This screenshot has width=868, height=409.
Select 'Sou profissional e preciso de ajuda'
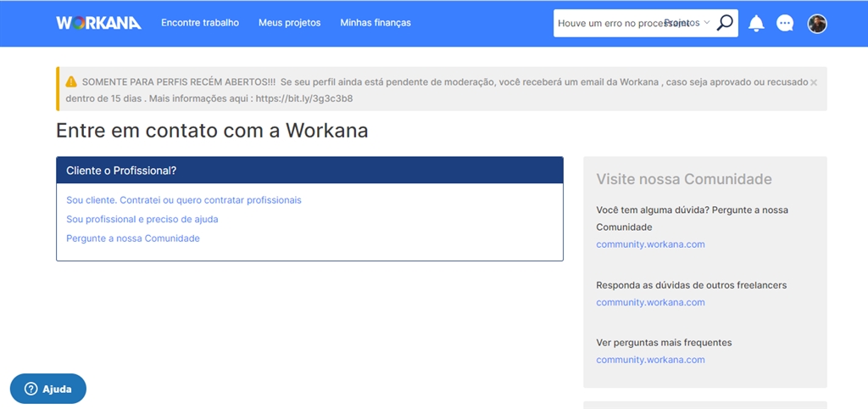pyautogui.click(x=142, y=219)
